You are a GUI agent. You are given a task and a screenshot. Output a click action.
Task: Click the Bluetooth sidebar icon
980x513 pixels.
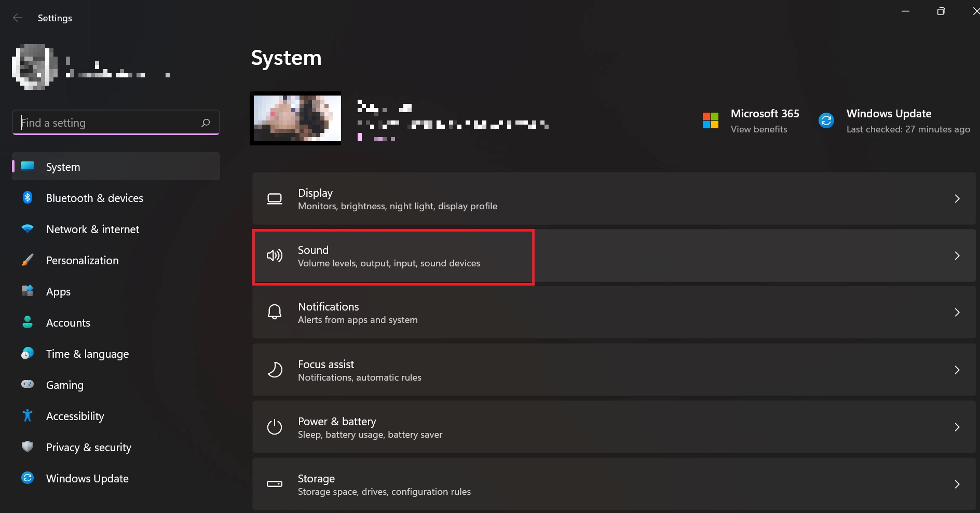coord(27,198)
